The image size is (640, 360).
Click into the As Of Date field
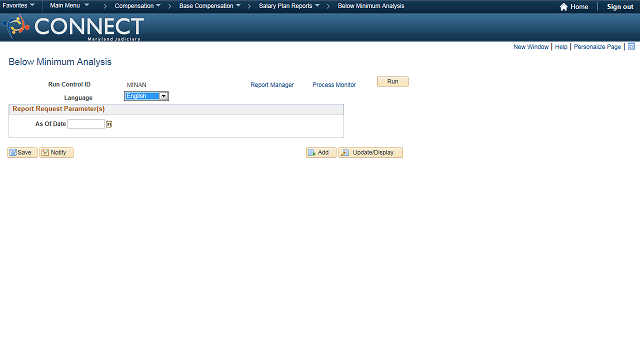pyautogui.click(x=86, y=124)
